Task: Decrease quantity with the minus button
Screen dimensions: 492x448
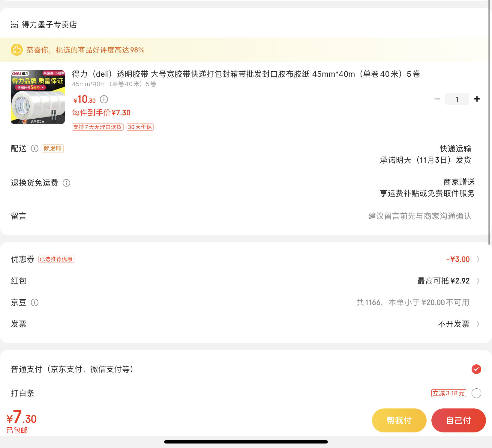Action: (x=437, y=99)
